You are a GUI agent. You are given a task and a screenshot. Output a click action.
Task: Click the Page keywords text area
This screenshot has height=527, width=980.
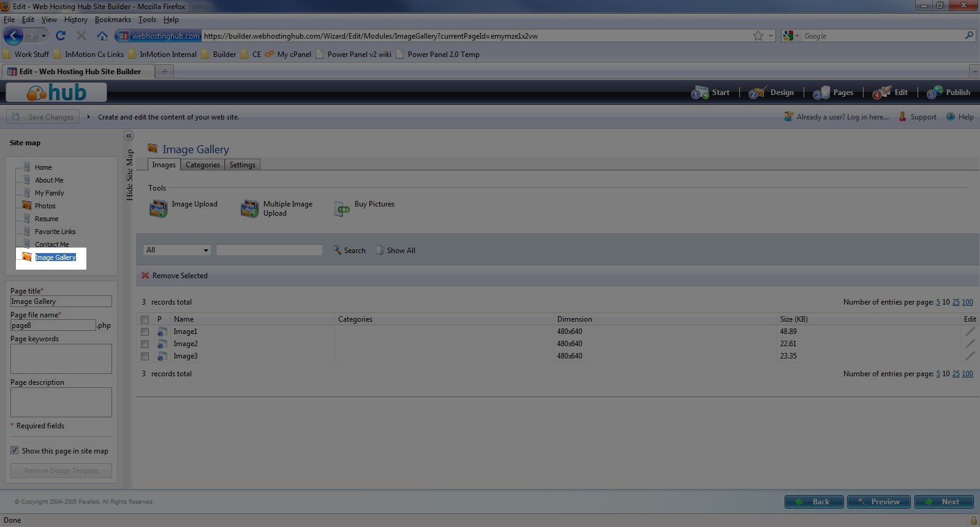tap(61, 358)
